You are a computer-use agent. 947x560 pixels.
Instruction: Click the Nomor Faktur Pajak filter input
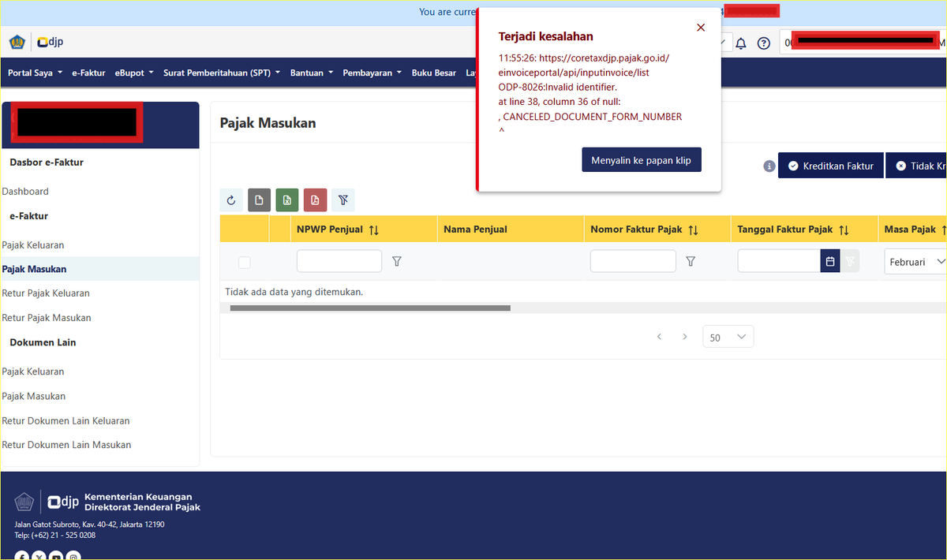click(633, 261)
